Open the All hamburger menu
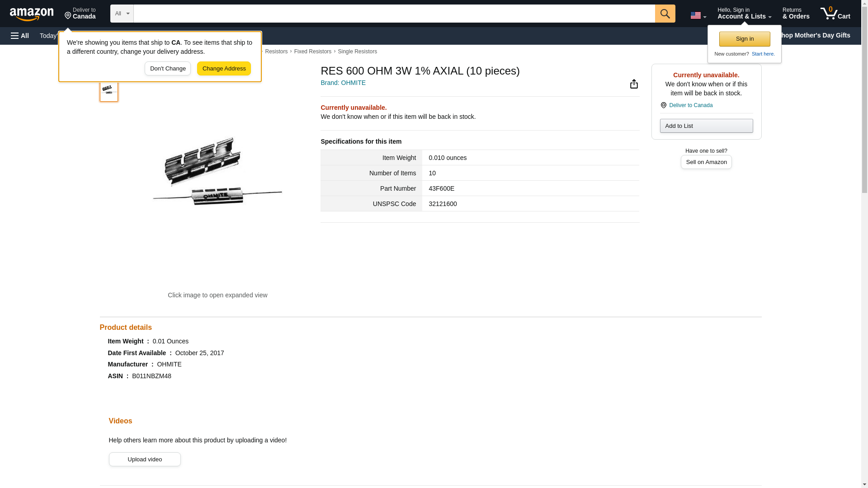This screenshot has height=488, width=868. click(x=20, y=36)
